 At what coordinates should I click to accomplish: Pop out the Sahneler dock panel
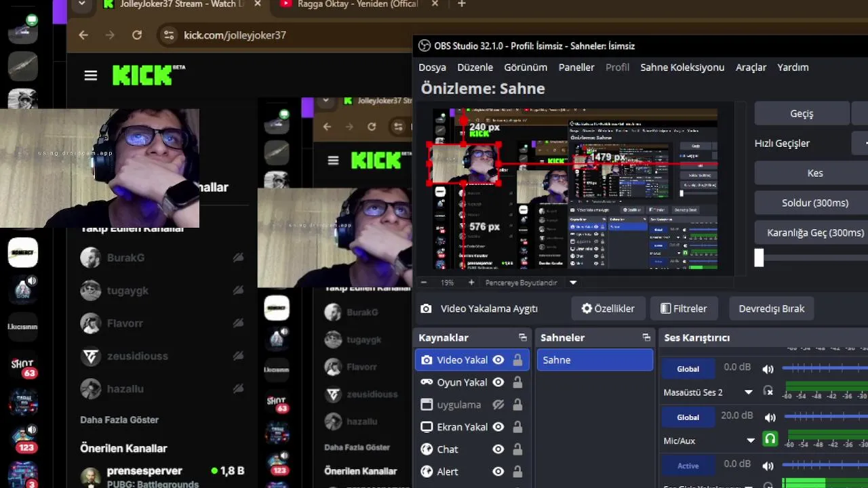[646, 338]
